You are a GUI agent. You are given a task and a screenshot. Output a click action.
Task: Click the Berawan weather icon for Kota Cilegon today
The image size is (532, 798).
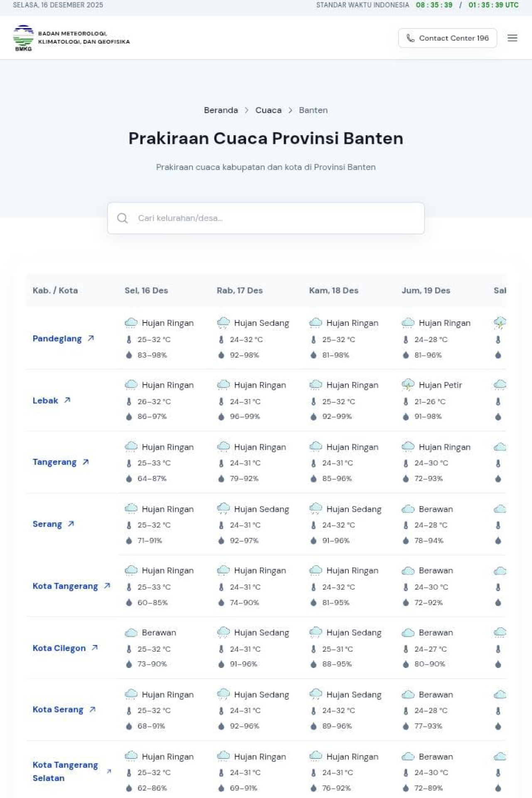[131, 633]
